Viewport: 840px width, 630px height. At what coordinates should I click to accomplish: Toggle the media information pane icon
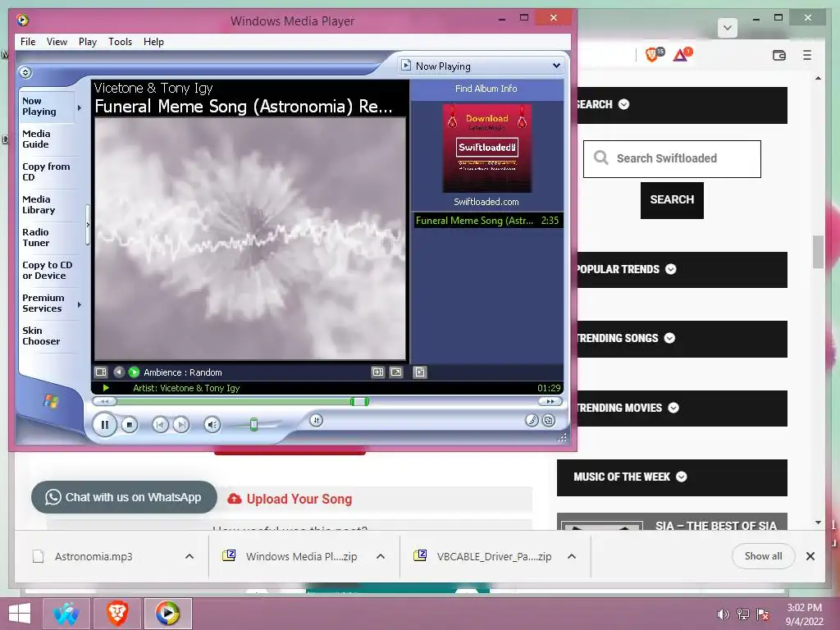click(x=420, y=372)
